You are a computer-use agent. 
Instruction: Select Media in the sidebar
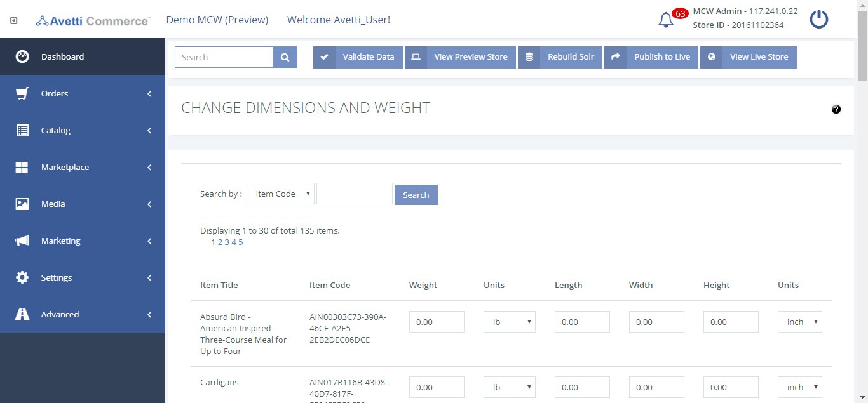[x=83, y=204]
